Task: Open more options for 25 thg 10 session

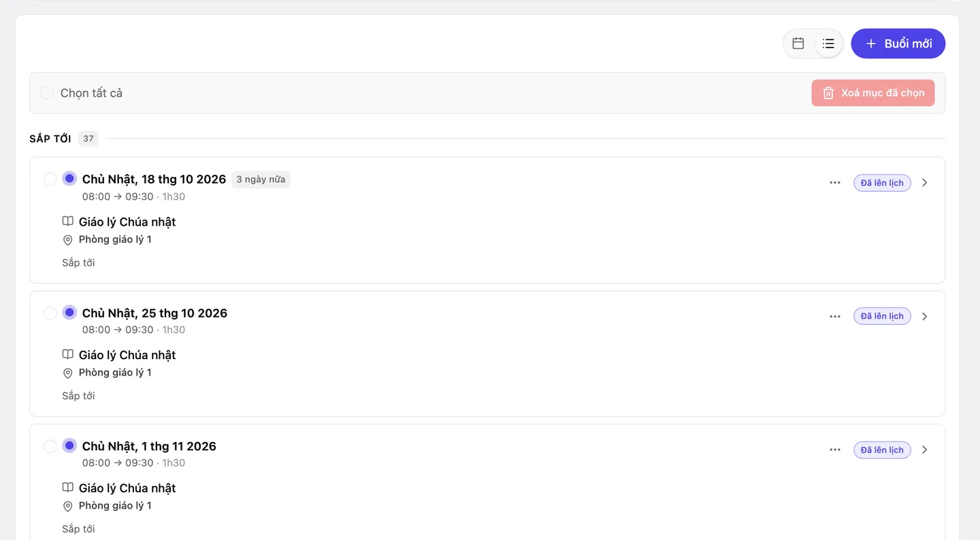Action: pyautogui.click(x=835, y=316)
